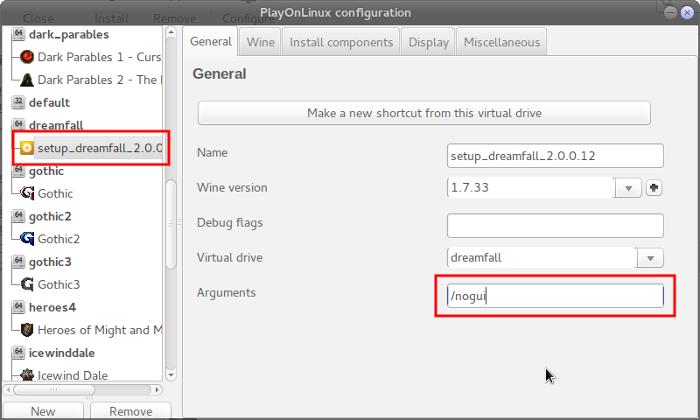Viewport: 700px width, 420px height.
Task: Click the 64-bit drive icon beside icewinddale
Action: [x=18, y=353]
